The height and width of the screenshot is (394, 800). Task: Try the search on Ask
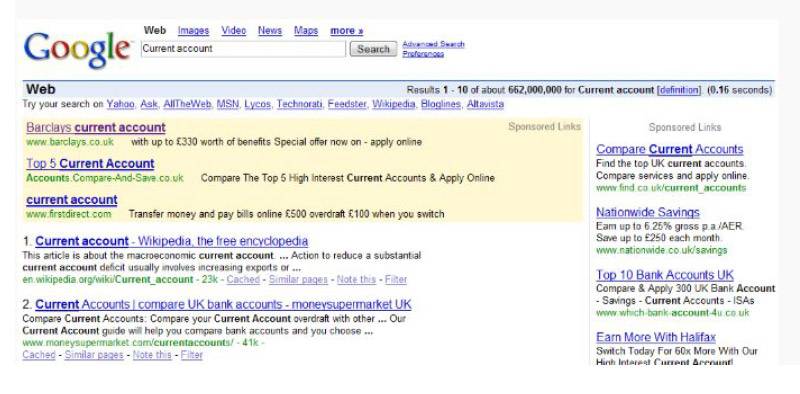(x=149, y=104)
